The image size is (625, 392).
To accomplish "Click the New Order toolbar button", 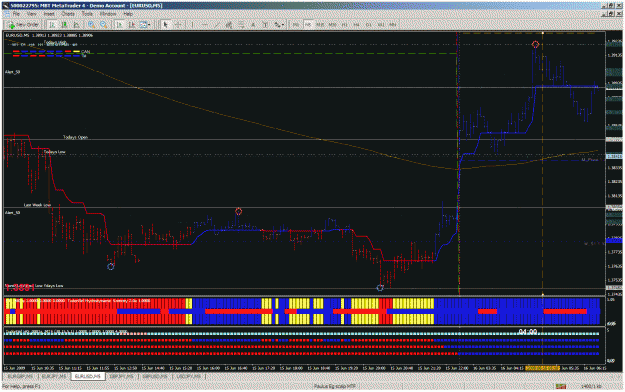I will click(x=24, y=25).
